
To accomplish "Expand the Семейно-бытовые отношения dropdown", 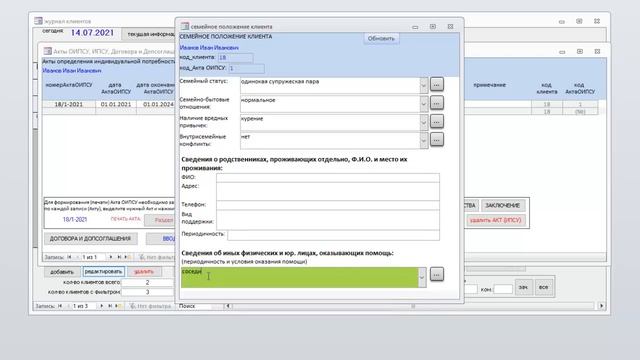I will click(424, 104).
